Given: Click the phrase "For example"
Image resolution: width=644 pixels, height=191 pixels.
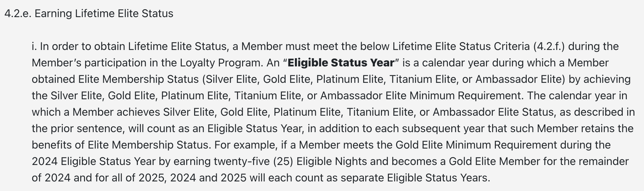Looking at the screenshot, I should tap(245, 145).
